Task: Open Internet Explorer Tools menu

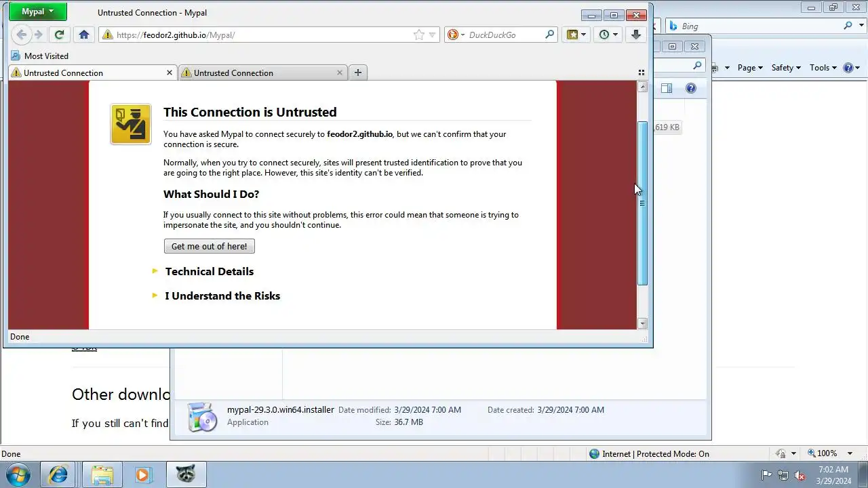Action: click(x=823, y=67)
